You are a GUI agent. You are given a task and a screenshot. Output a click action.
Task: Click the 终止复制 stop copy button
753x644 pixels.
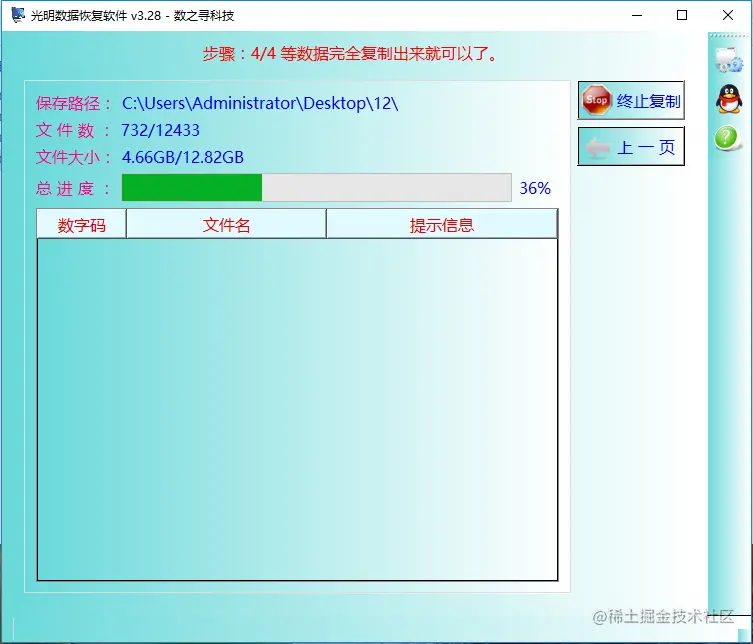coord(631,100)
